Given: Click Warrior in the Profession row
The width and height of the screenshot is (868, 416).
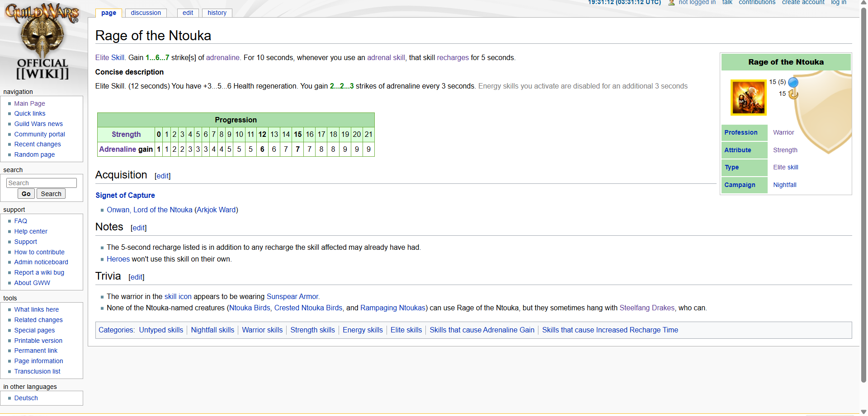Looking at the screenshot, I should pos(783,132).
